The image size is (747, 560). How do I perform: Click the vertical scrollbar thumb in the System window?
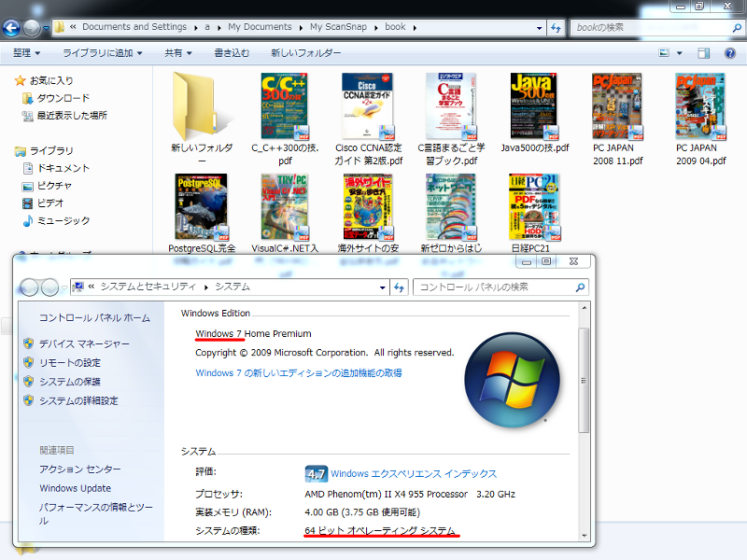585,380
